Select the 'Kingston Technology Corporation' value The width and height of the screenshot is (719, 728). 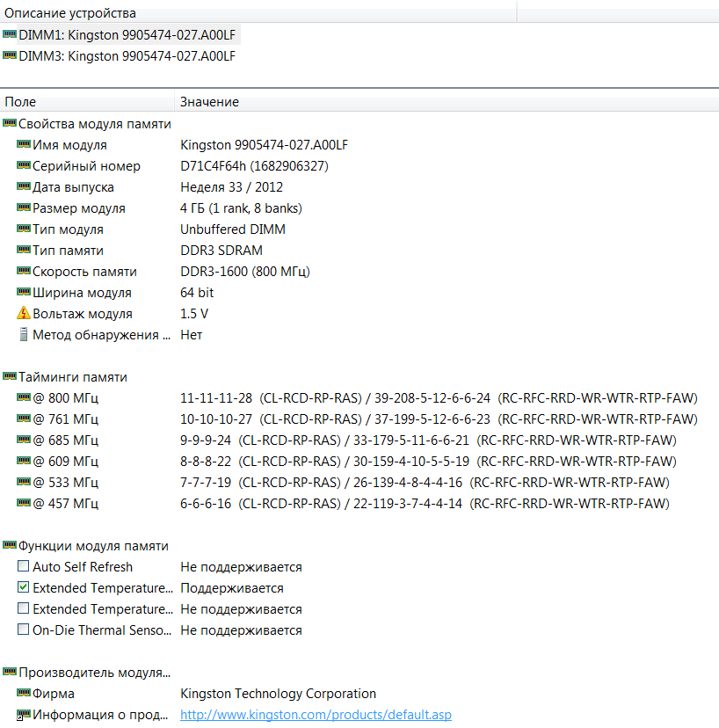278,694
